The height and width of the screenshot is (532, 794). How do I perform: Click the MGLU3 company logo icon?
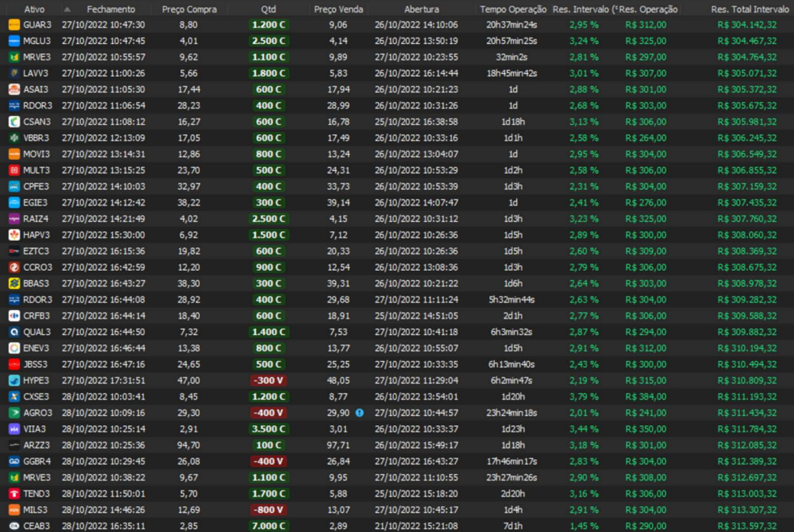tap(14, 41)
